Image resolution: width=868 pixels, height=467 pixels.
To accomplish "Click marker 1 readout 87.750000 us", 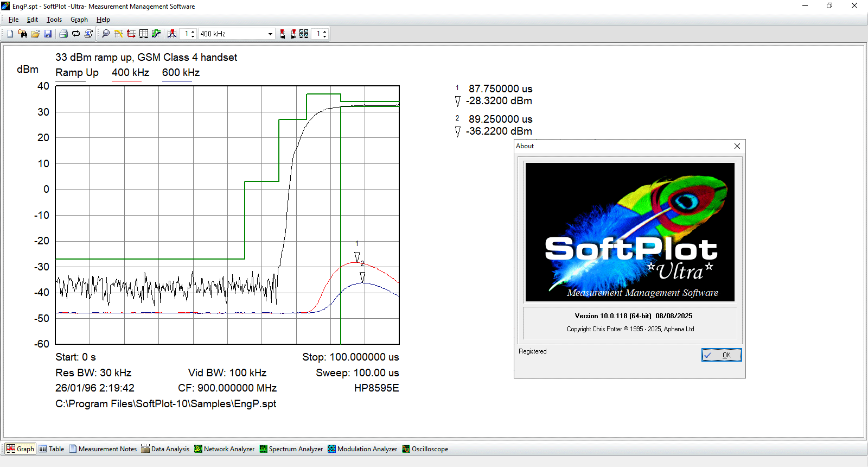I will click(501, 89).
